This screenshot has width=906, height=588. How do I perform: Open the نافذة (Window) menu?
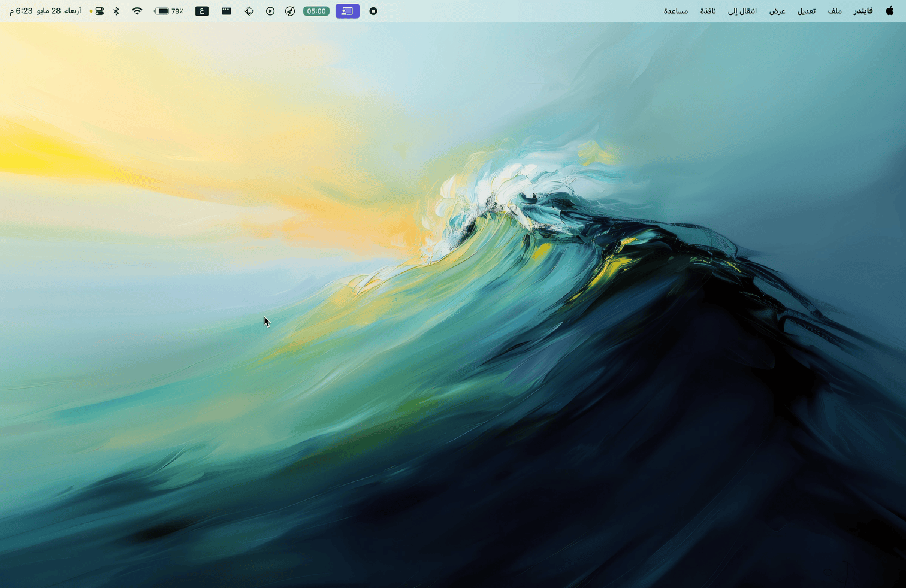point(708,11)
